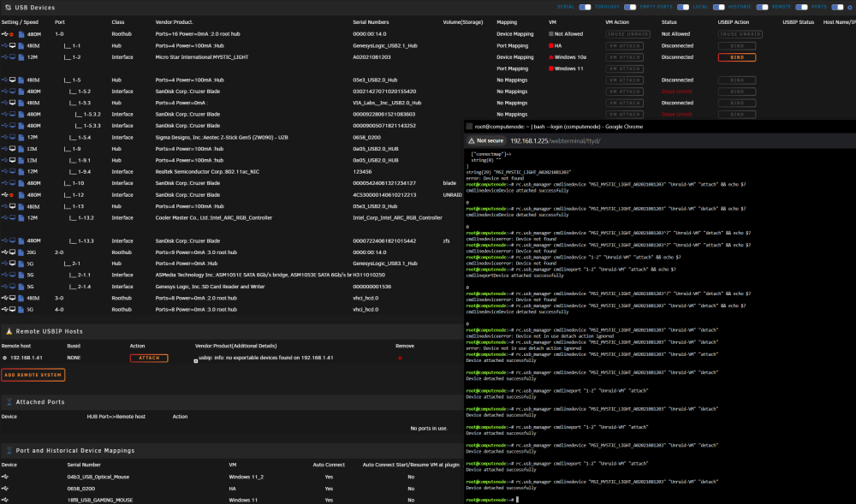The image size is (856, 504).
Task: Click the document icon on the 1-5.4 Z-Stick row
Action: 21,138
